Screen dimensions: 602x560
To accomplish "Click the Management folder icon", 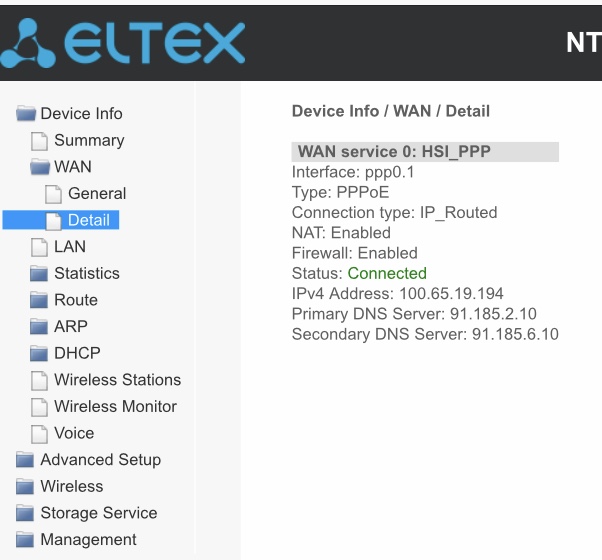I will pos(25,540).
